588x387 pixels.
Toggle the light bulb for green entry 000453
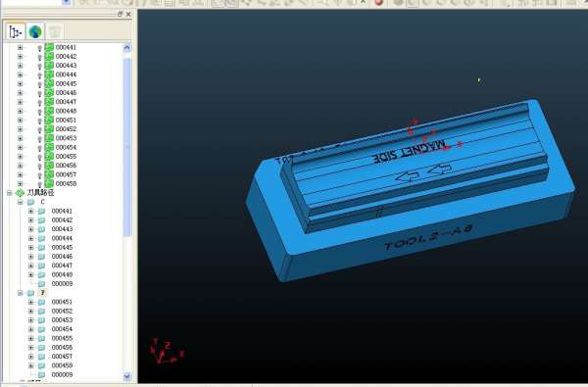[39, 138]
